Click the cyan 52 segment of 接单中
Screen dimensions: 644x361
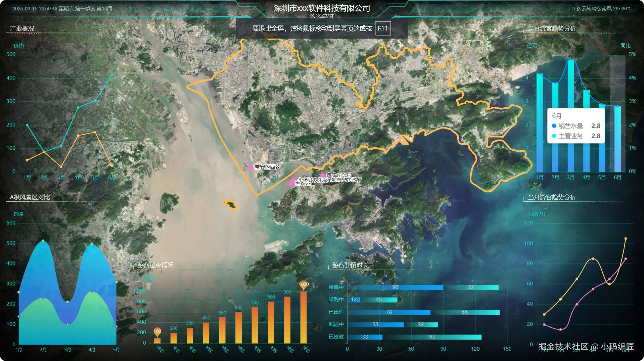tap(471, 288)
